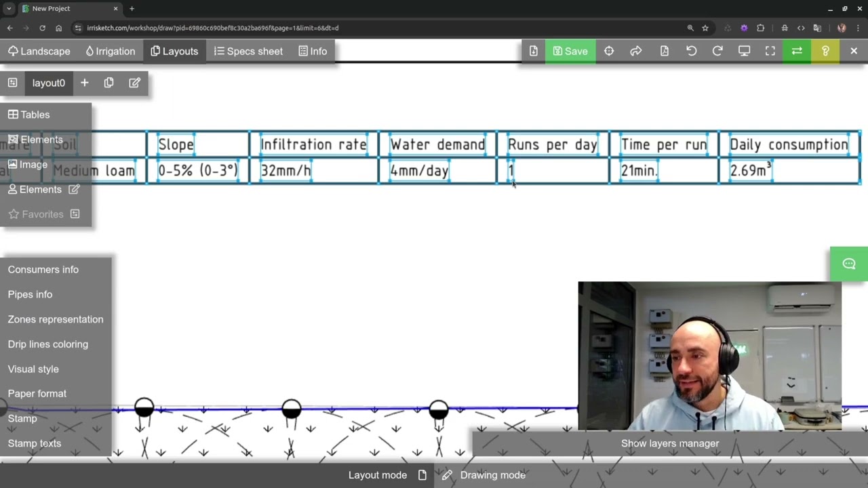Open the user Elements item
868x488 pixels.
coord(34,189)
